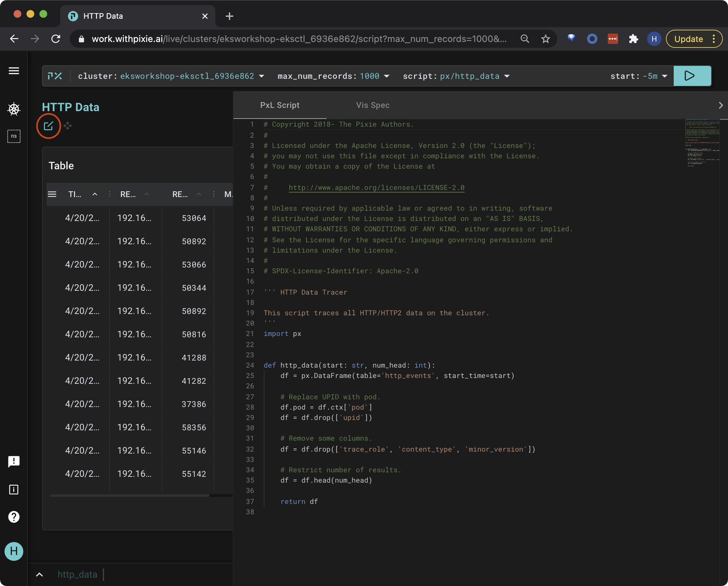
Task: Select the HTTP Data browser tab
Action: pos(137,16)
